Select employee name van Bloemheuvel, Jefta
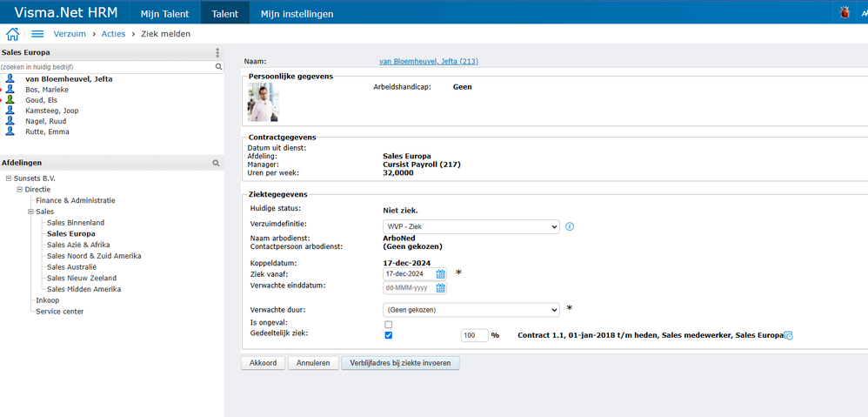The width and height of the screenshot is (868, 417). (70, 78)
